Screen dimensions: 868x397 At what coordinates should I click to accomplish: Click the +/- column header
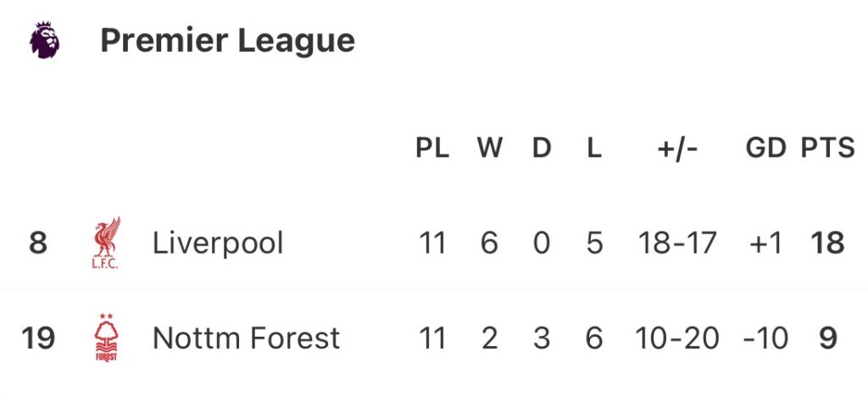pos(677,148)
